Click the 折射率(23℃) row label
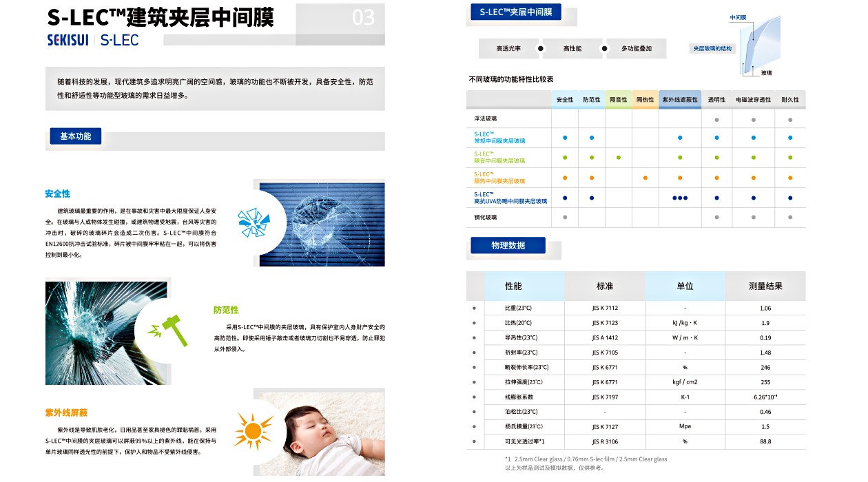Viewport: 868px width, 482px height. (521, 353)
